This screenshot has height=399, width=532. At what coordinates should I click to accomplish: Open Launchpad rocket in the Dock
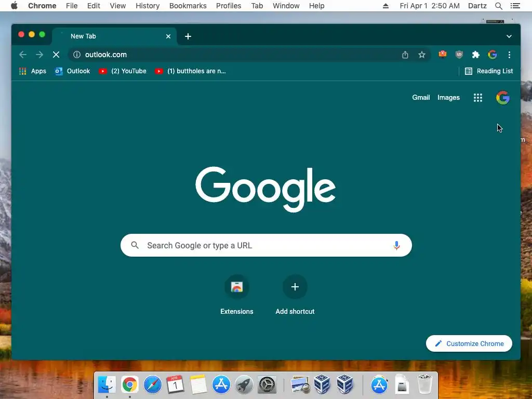tap(244, 385)
